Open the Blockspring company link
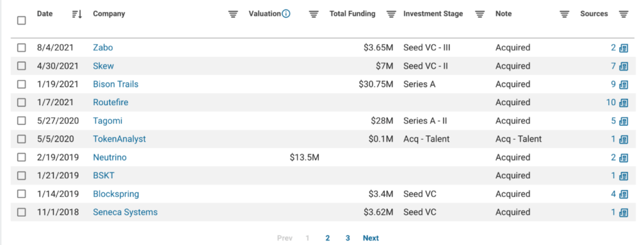The image size is (644, 245). coord(116,194)
